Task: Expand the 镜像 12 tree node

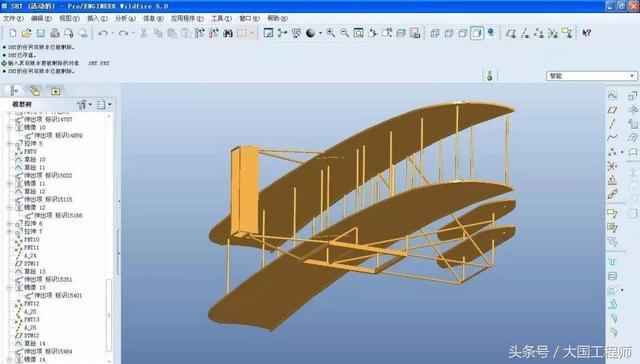Action: (9, 207)
